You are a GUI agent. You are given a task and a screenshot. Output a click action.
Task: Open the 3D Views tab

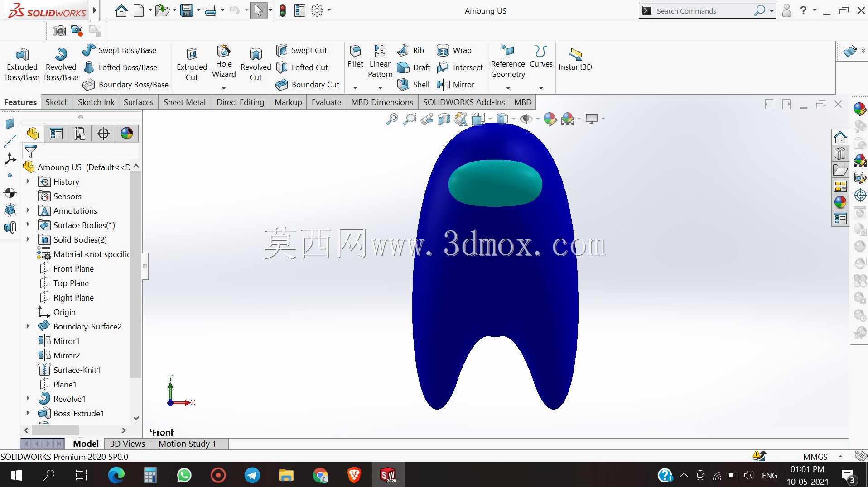(x=127, y=444)
